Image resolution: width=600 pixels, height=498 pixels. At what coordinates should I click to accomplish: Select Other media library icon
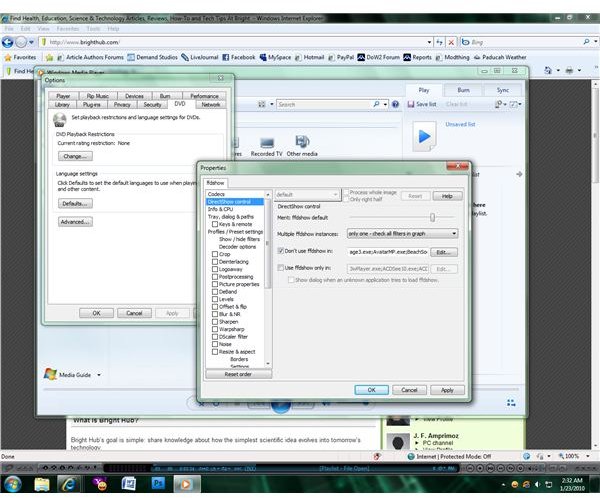302,141
